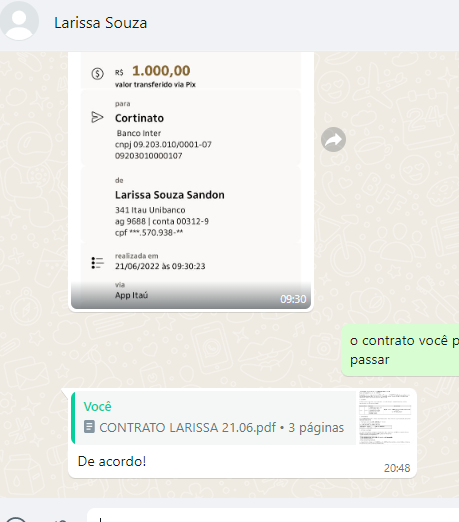Focus the message input field at bottom

pyautogui.click(x=273, y=515)
